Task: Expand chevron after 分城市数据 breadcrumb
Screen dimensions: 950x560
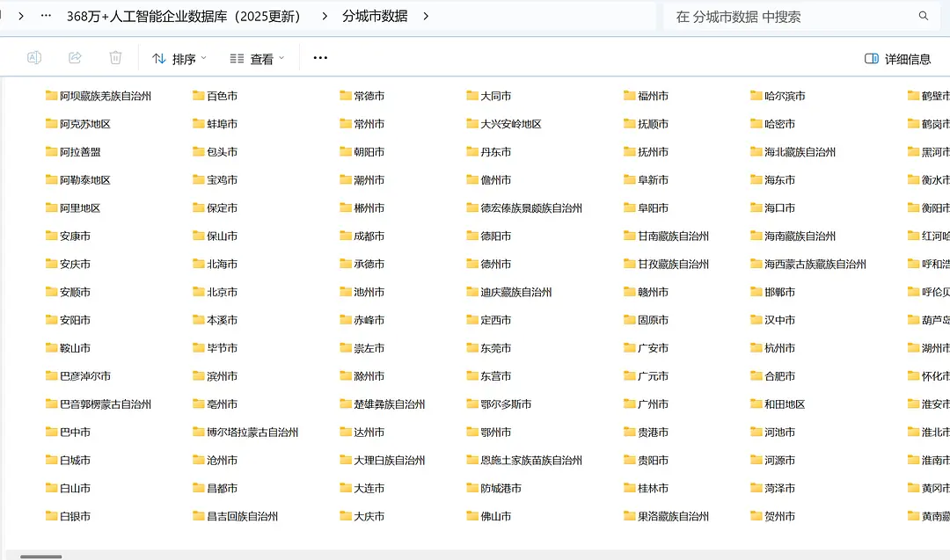Action: (426, 17)
